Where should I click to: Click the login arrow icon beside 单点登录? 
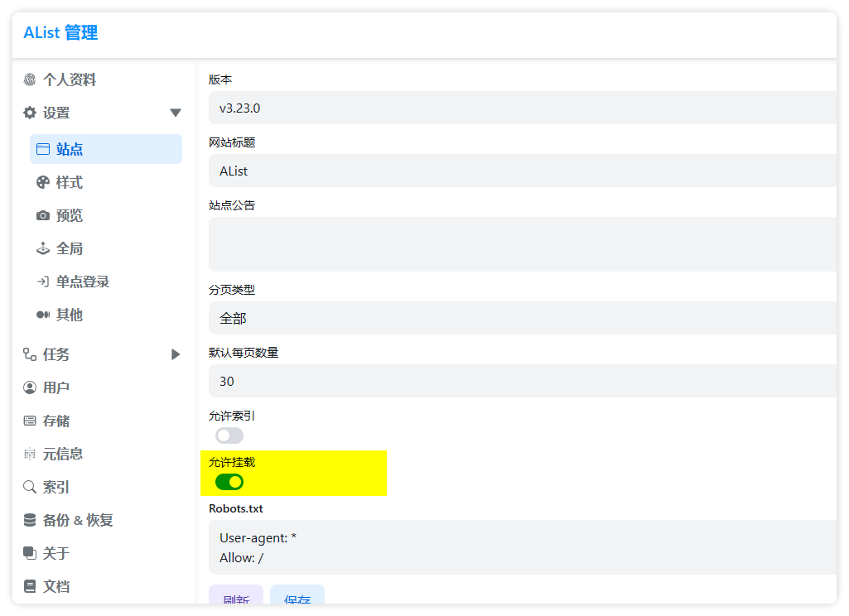pyautogui.click(x=43, y=282)
